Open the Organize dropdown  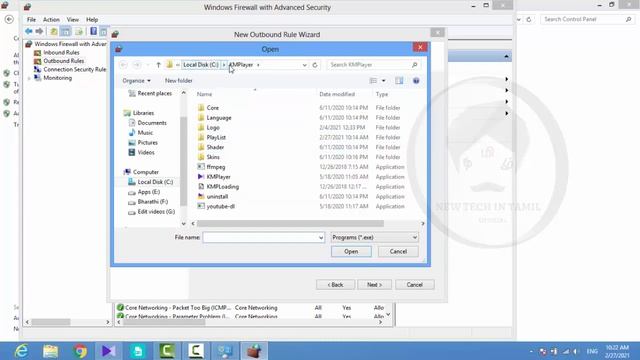pos(136,81)
